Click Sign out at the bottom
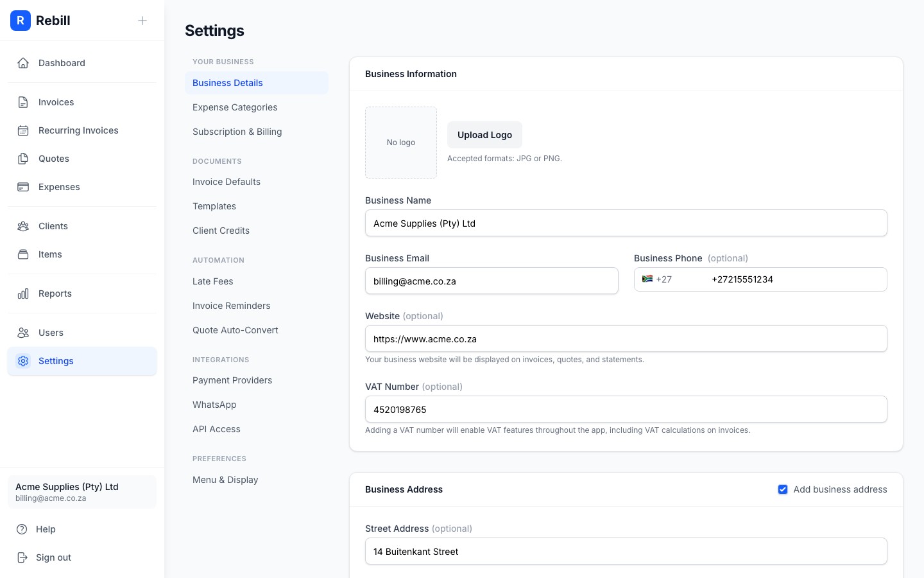924x578 pixels. (53, 557)
